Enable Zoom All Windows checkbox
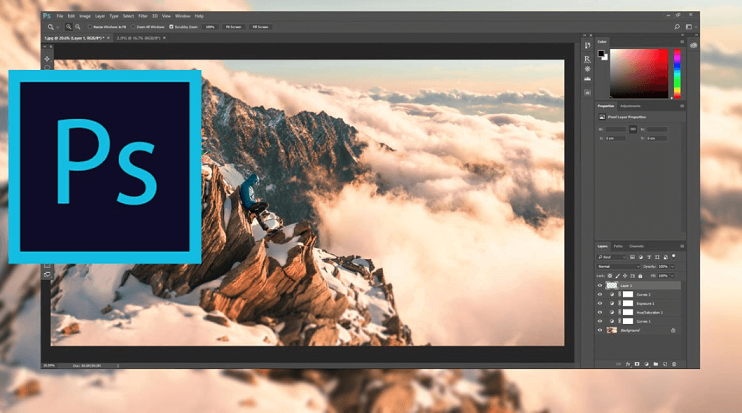 [133, 27]
